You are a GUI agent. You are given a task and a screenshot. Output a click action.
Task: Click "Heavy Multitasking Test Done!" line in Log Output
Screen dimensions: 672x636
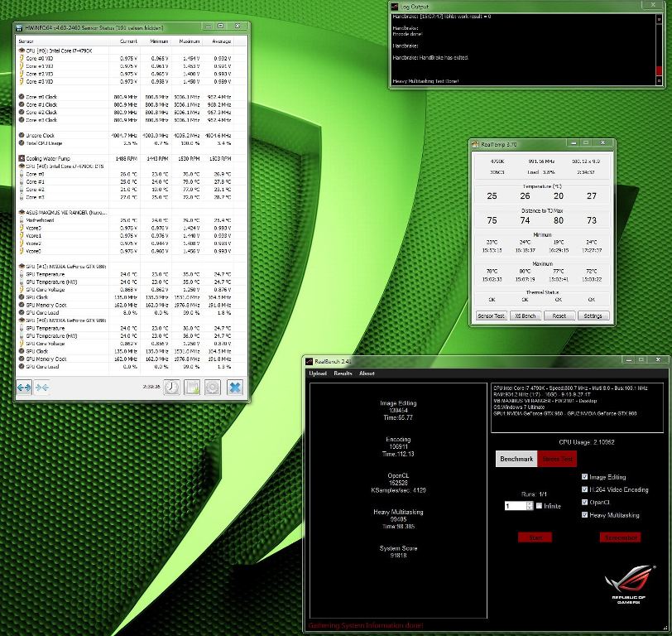pos(425,81)
